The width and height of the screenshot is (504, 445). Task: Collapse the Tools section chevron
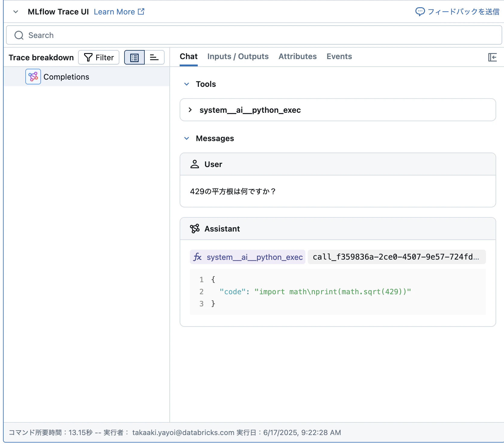(187, 84)
